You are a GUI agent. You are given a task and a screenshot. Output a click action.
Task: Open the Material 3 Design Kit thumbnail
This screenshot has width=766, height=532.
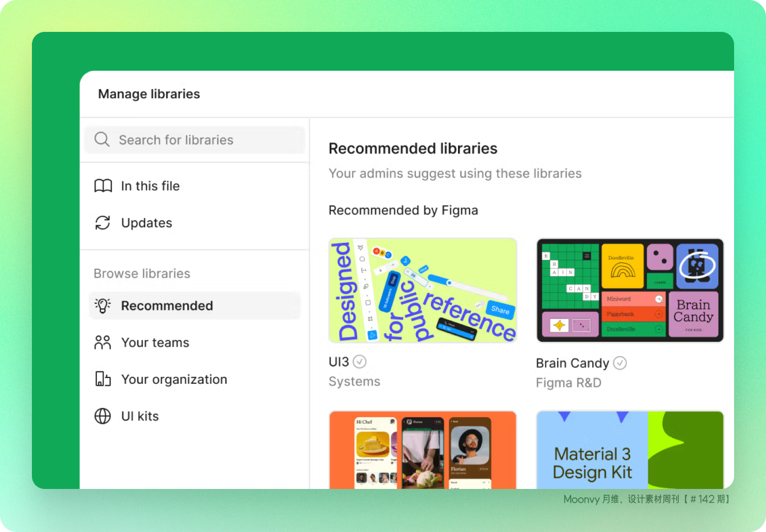630,450
